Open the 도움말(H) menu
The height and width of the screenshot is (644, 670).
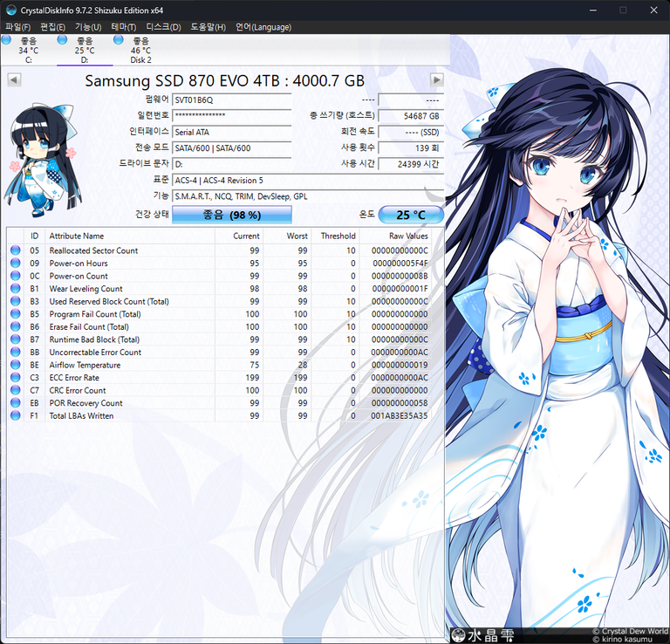208,27
